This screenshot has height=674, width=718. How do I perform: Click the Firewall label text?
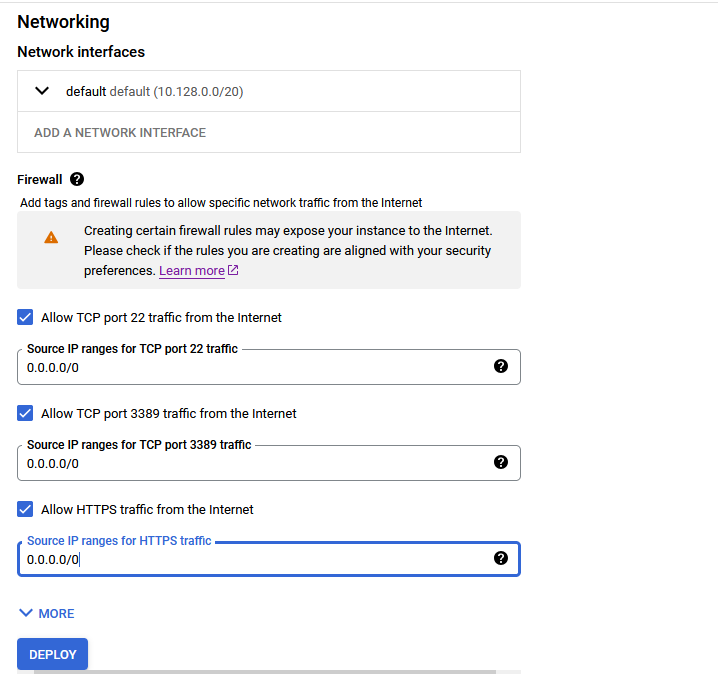pyautogui.click(x=40, y=179)
